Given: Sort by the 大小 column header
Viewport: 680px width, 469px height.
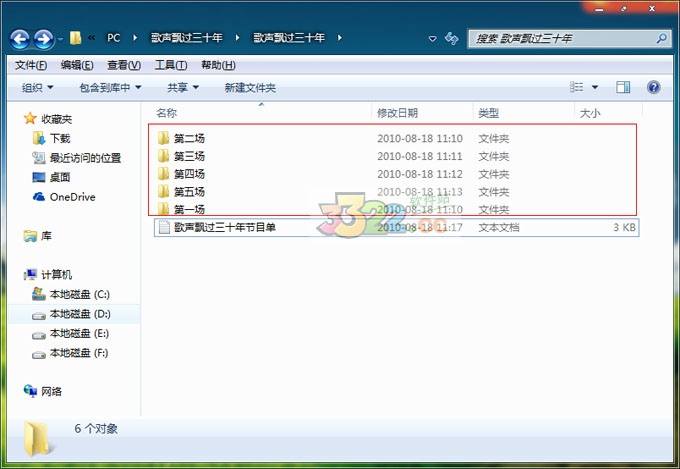Looking at the screenshot, I should 590,113.
